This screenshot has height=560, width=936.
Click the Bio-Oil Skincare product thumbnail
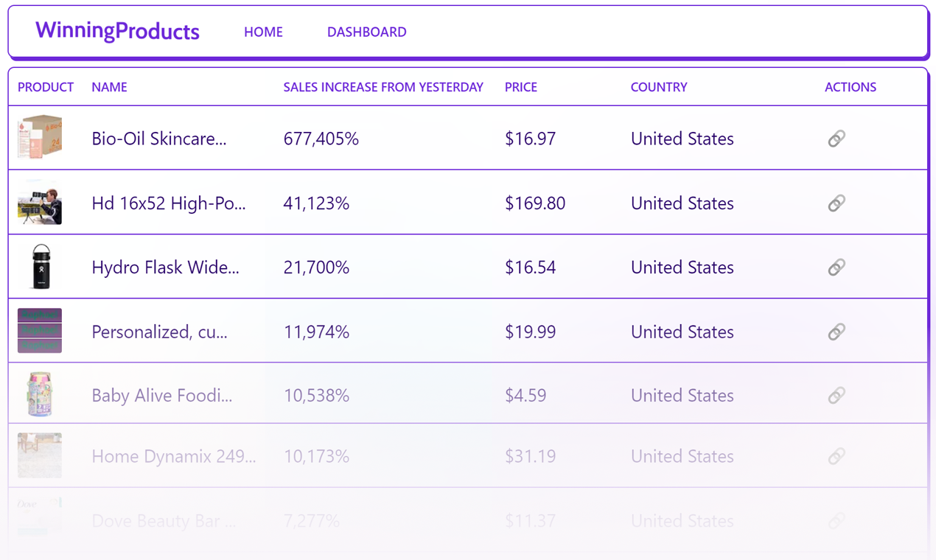click(x=40, y=137)
